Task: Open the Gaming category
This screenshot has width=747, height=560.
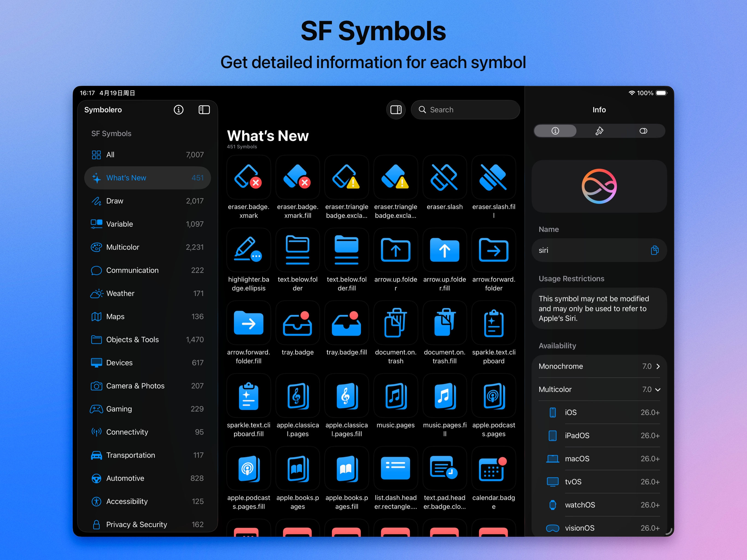Action: coord(148,409)
